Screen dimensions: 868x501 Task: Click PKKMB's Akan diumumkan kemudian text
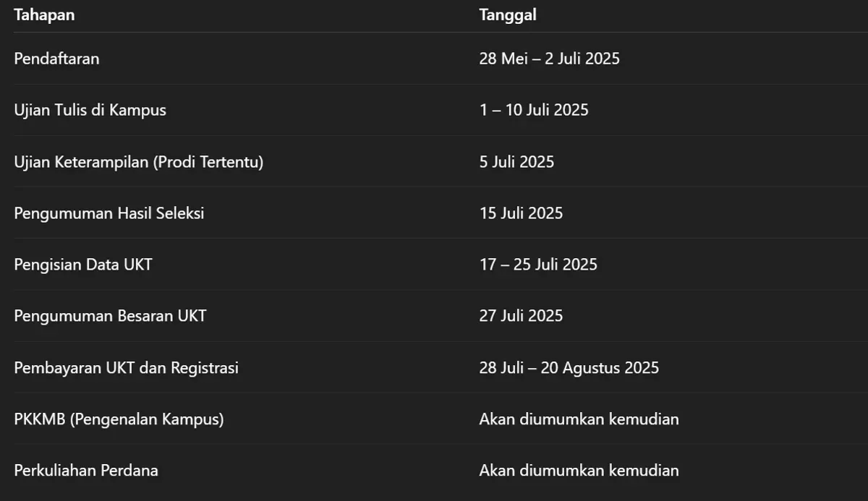pos(579,419)
